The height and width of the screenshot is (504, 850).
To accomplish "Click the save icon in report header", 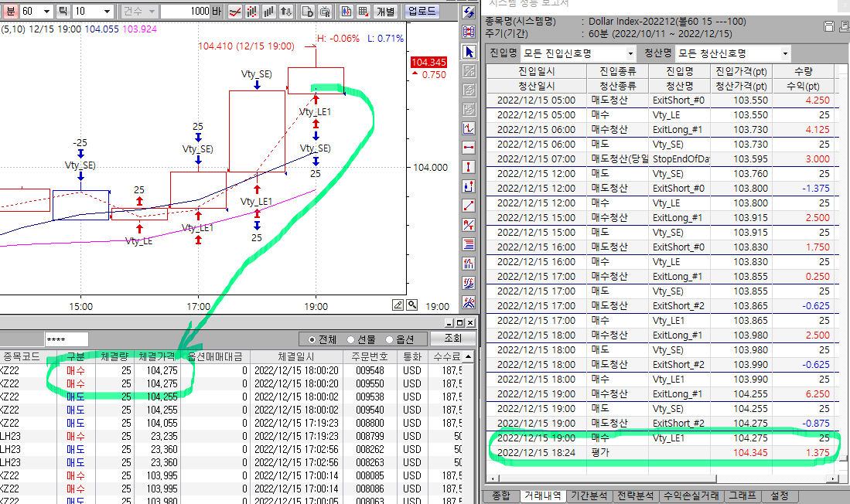I will pyautogui.click(x=828, y=27).
